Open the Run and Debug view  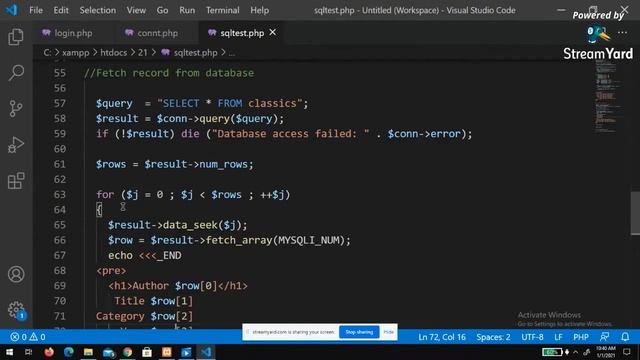tap(16, 145)
